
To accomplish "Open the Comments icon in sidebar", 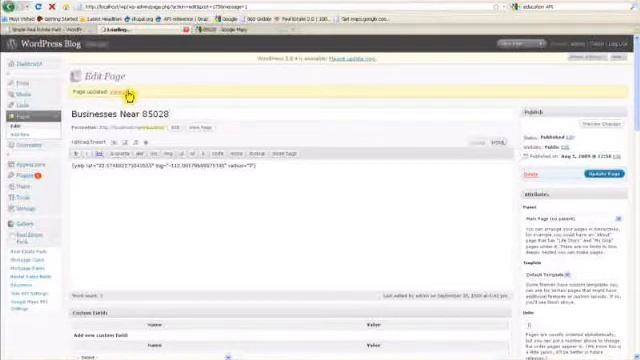I will point(11,145).
